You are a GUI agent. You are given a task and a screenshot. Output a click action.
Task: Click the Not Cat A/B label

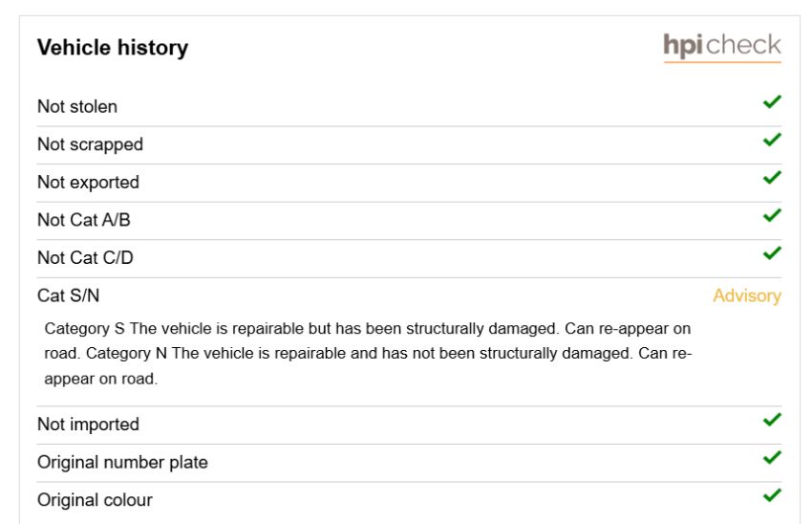[84, 220]
